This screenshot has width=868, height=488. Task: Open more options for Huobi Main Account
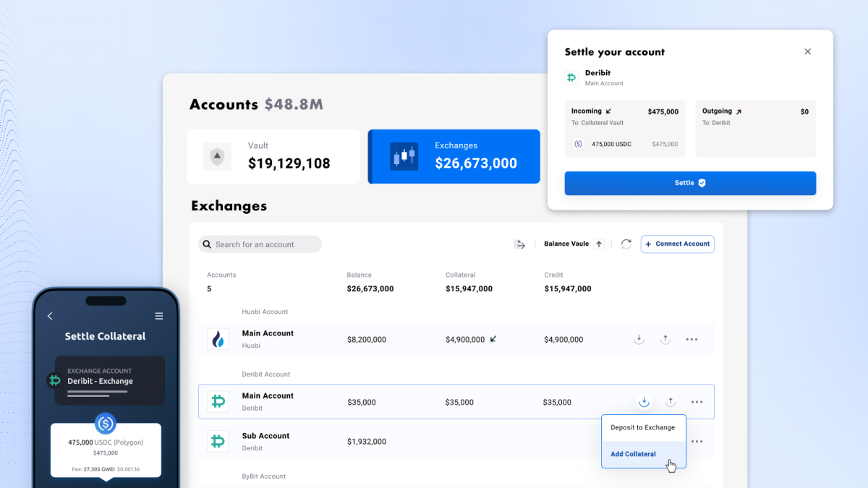click(x=692, y=339)
